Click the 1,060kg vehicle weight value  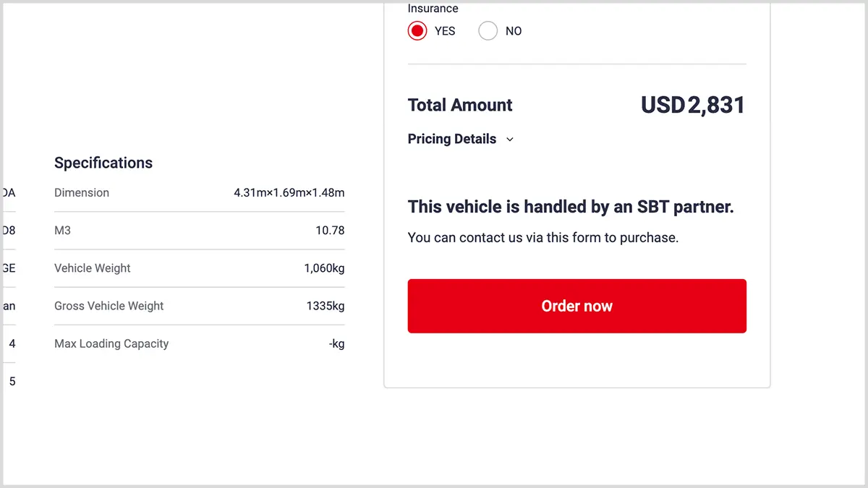324,268
